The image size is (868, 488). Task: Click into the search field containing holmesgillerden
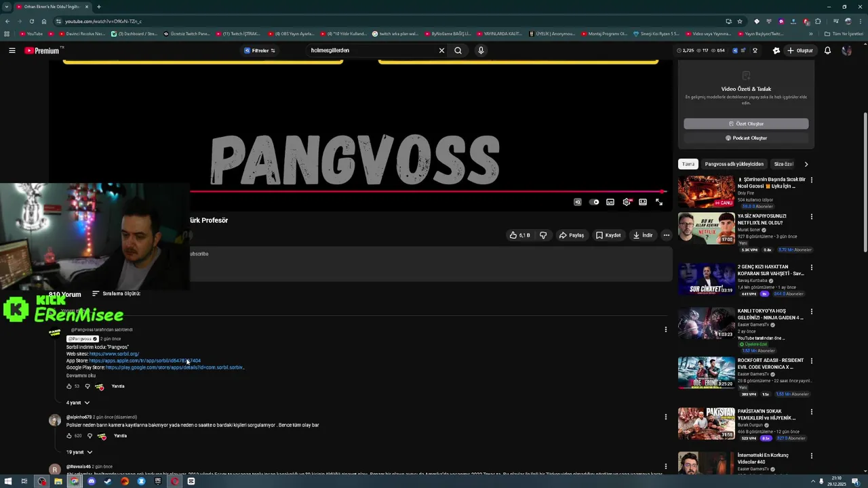pyautogui.click(x=372, y=50)
